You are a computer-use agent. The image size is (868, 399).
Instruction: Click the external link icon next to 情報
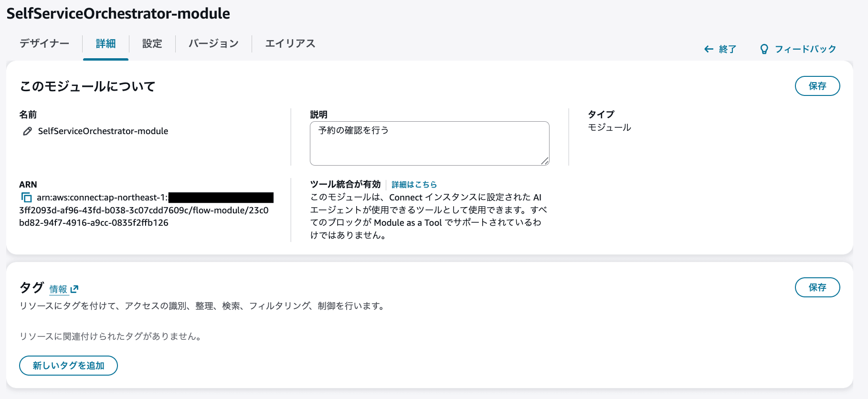click(x=74, y=289)
